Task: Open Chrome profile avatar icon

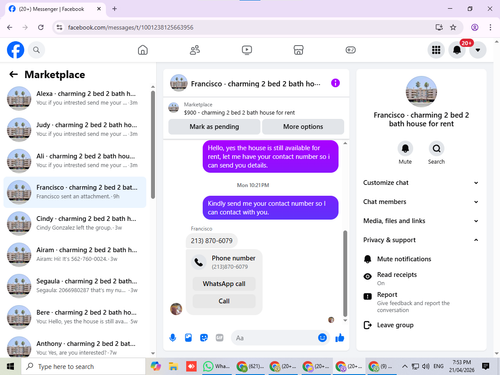Action: point(475,27)
